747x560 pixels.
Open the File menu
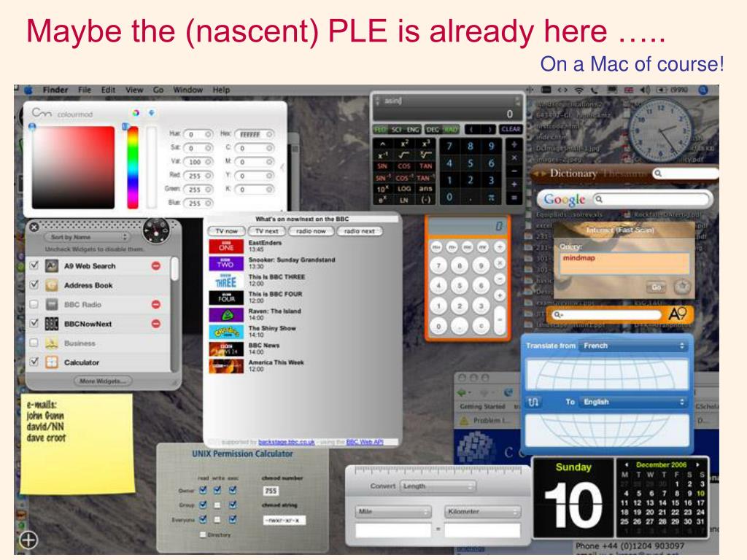tap(85, 90)
